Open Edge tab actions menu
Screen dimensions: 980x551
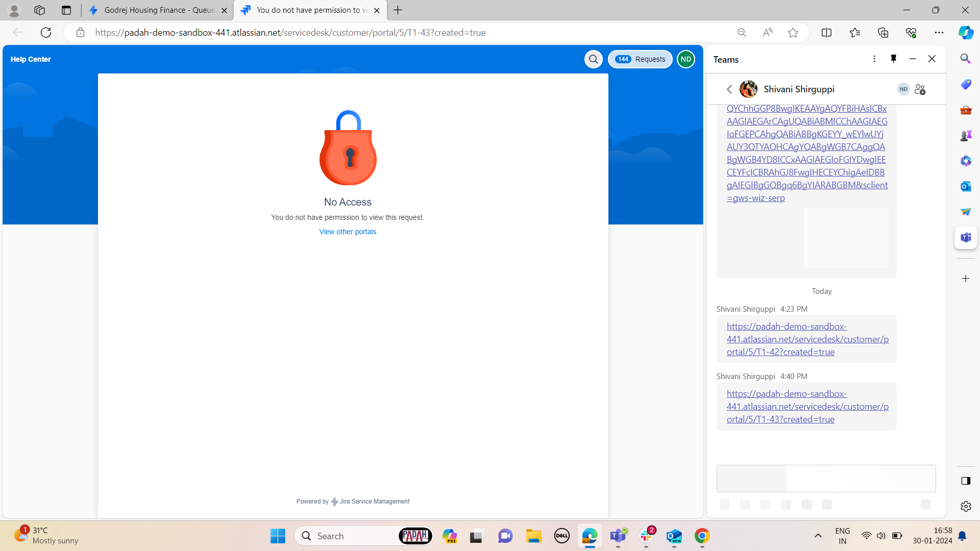[x=66, y=10]
